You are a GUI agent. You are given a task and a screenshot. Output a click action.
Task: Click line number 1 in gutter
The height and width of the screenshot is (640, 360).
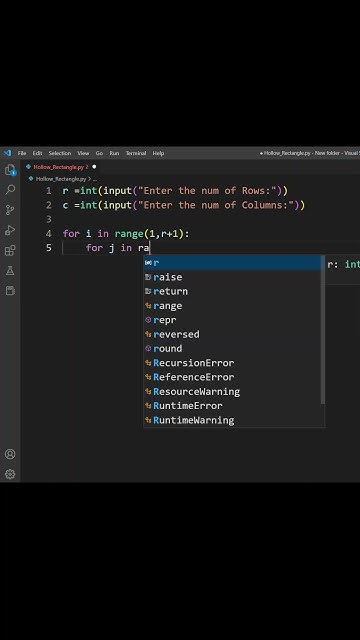(49, 191)
